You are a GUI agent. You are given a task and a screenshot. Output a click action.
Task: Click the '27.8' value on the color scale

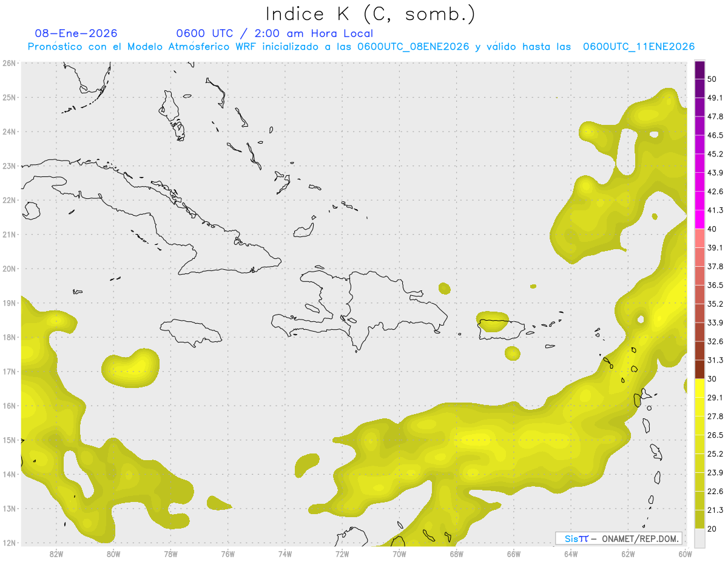pyautogui.click(x=715, y=416)
